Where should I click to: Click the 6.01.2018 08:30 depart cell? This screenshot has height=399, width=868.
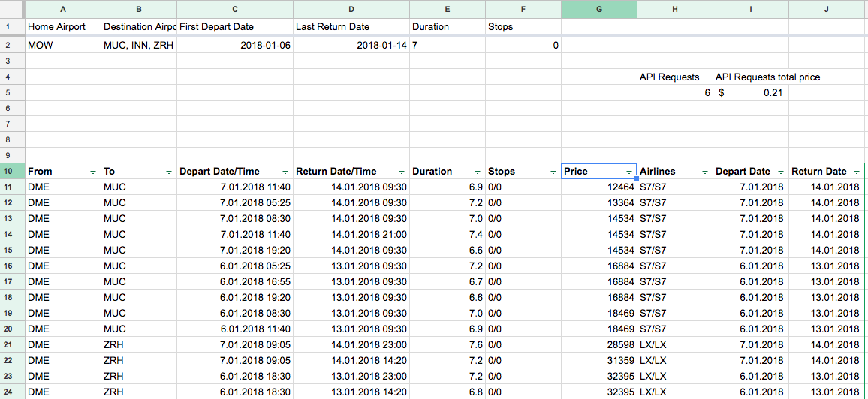coord(235,313)
